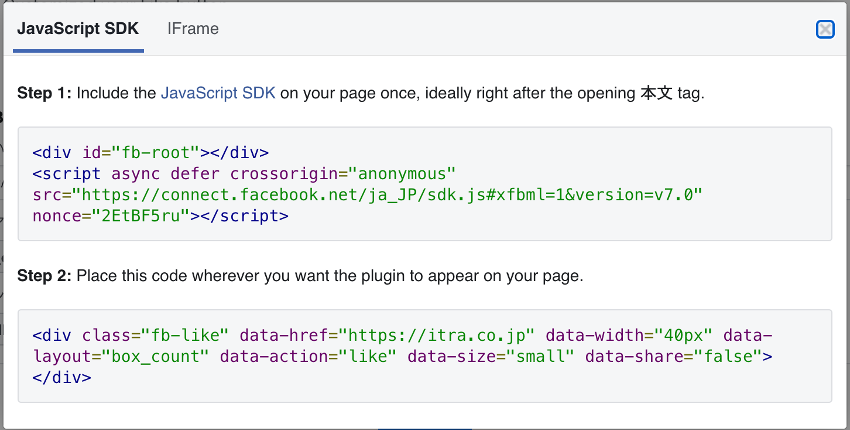The width and height of the screenshot is (850, 430).
Task: Click the 本文 tag text in Step 1
Action: [x=656, y=93]
